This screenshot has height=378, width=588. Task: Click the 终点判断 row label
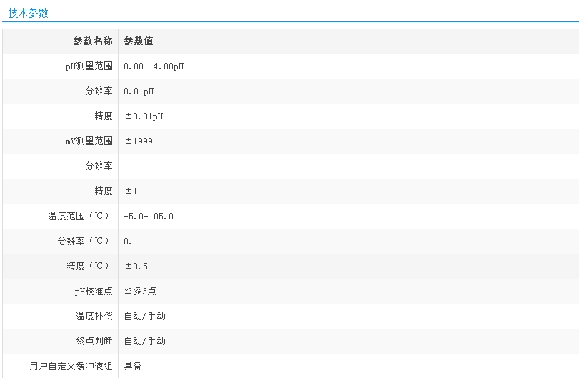tap(94, 342)
